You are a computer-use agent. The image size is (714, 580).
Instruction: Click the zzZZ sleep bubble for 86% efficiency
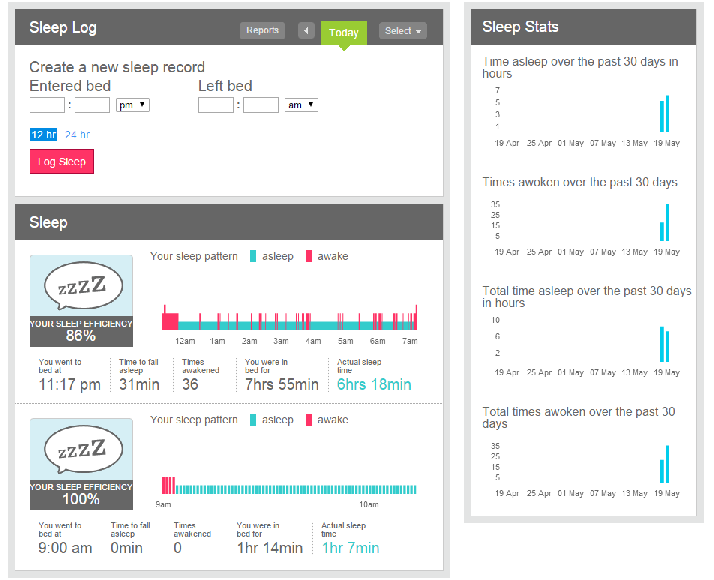(x=81, y=288)
